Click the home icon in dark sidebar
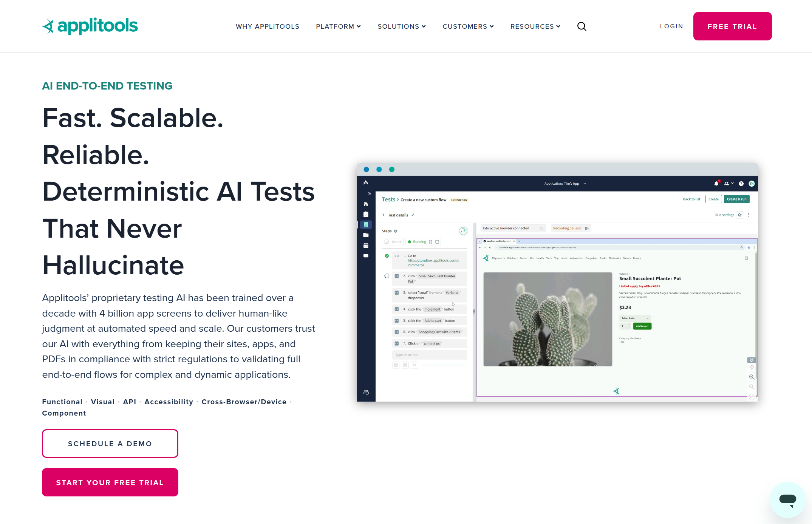 click(366, 204)
